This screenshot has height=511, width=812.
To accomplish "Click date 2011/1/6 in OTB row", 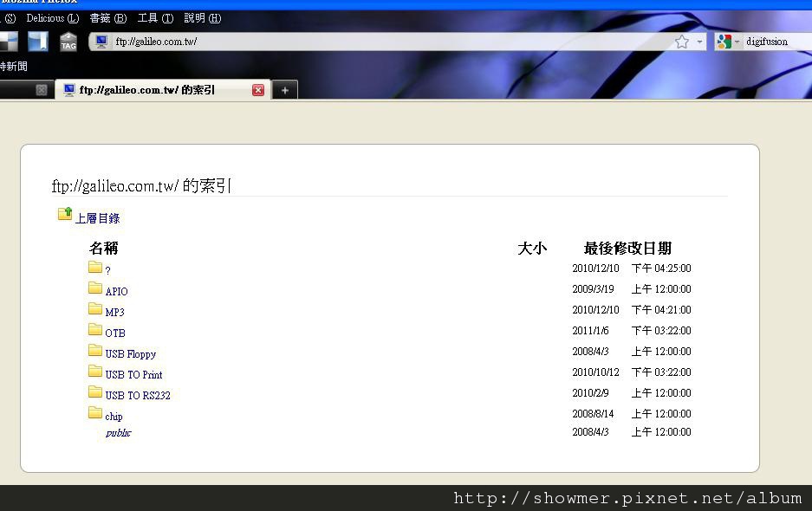I will [x=590, y=330].
